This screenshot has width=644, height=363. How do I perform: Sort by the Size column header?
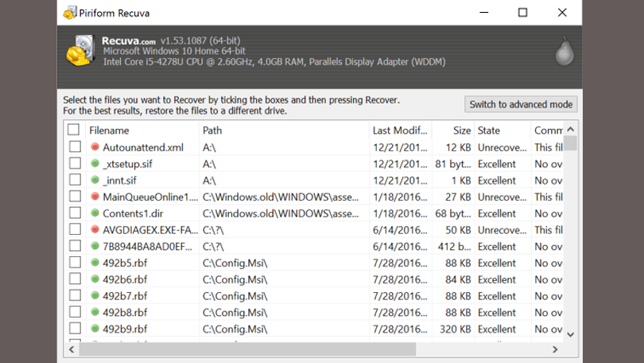click(462, 131)
